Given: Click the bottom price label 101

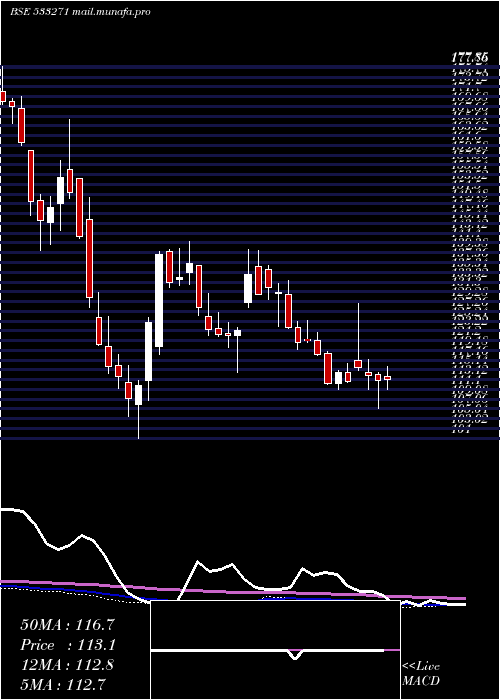Looking at the screenshot, I should coord(461,430).
